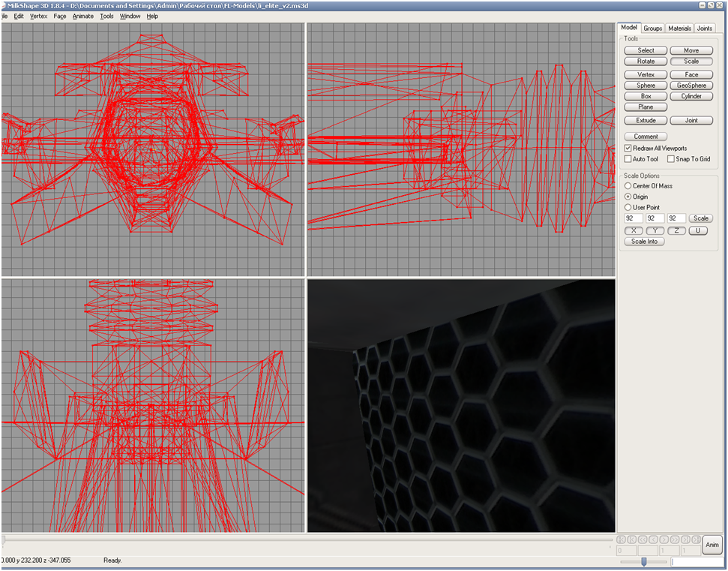Pick the Scale tool in Tools
Screen dimensions: 728x571
691,61
